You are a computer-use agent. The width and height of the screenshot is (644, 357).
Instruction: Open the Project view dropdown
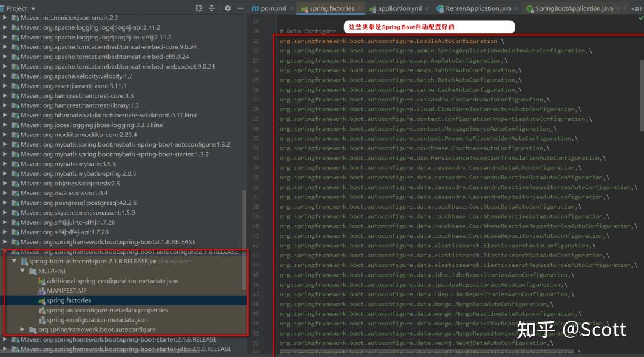[20, 8]
